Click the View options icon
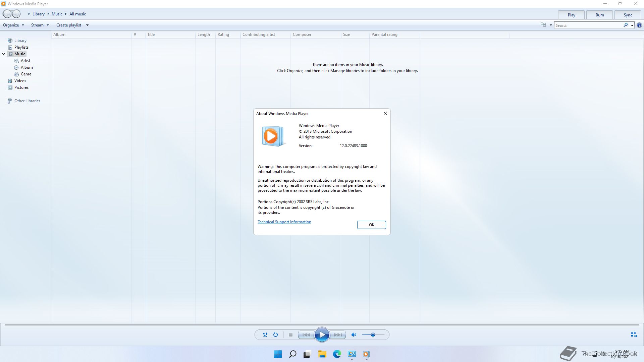Image resolution: width=644 pixels, height=362 pixels. coord(543,25)
